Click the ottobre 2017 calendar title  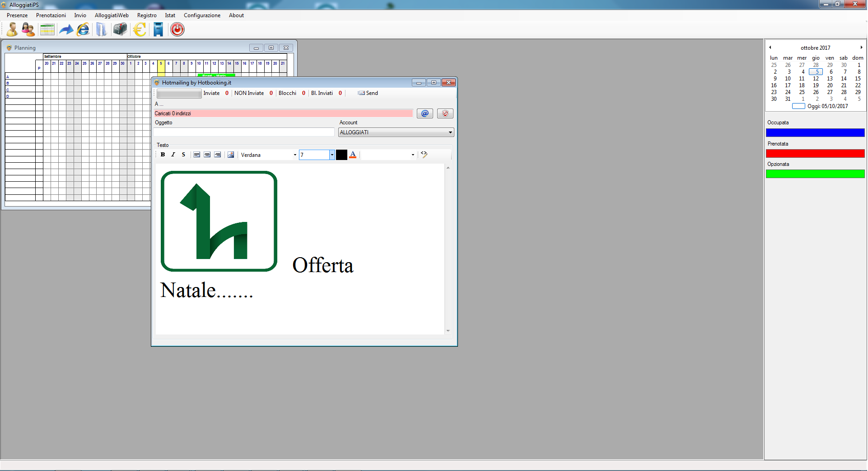(x=815, y=48)
